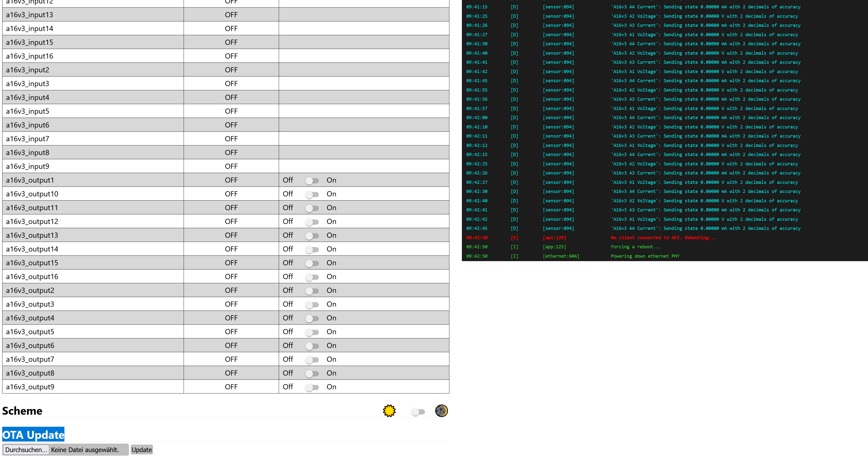The height and width of the screenshot is (457, 868).
Task: Click the Scheme section heading
Action: click(x=22, y=410)
